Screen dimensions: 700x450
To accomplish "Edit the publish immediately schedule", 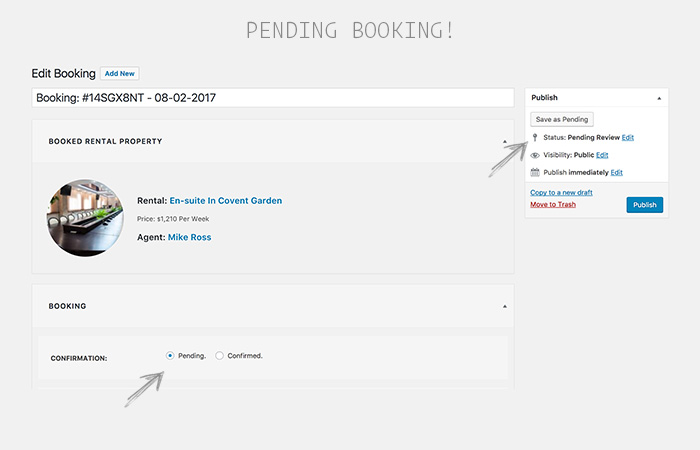I will (617, 173).
